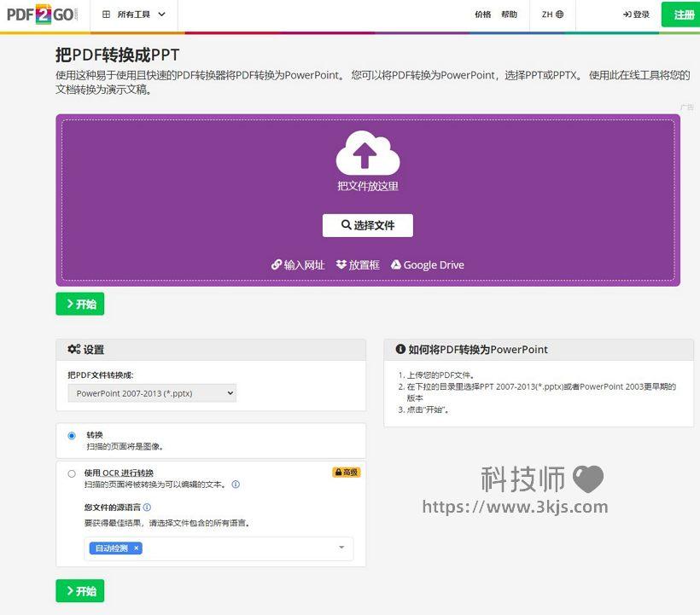Click the lower green 开始 button

pyautogui.click(x=80, y=591)
